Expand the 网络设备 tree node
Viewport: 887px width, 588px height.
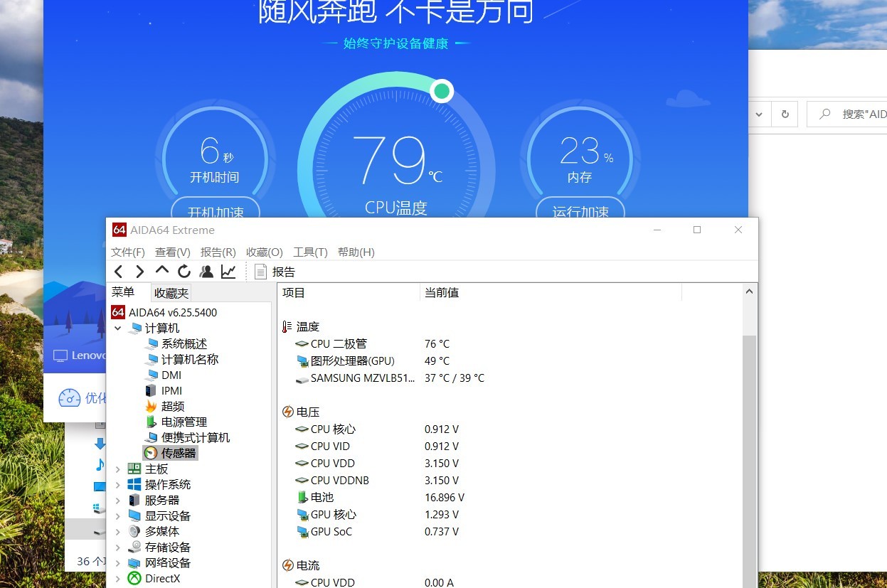tap(118, 562)
